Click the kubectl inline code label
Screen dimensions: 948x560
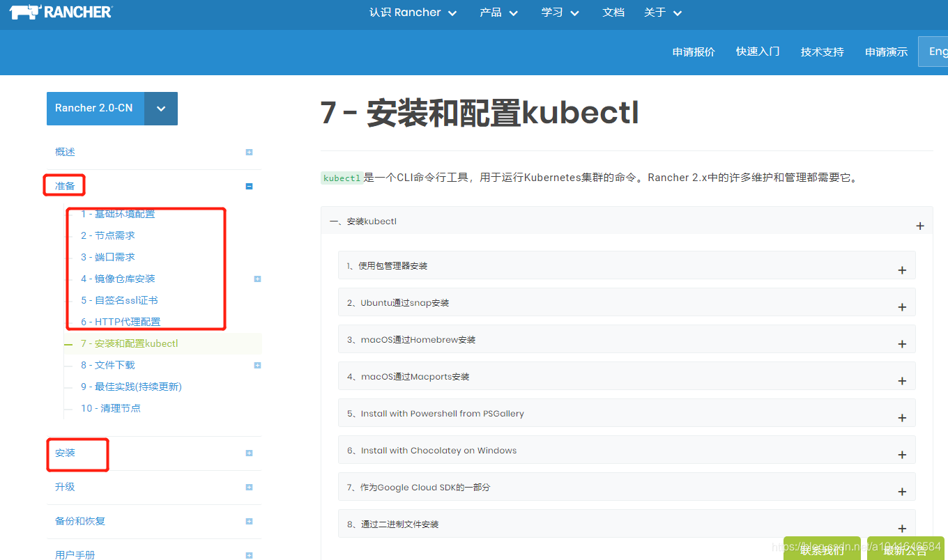(342, 178)
